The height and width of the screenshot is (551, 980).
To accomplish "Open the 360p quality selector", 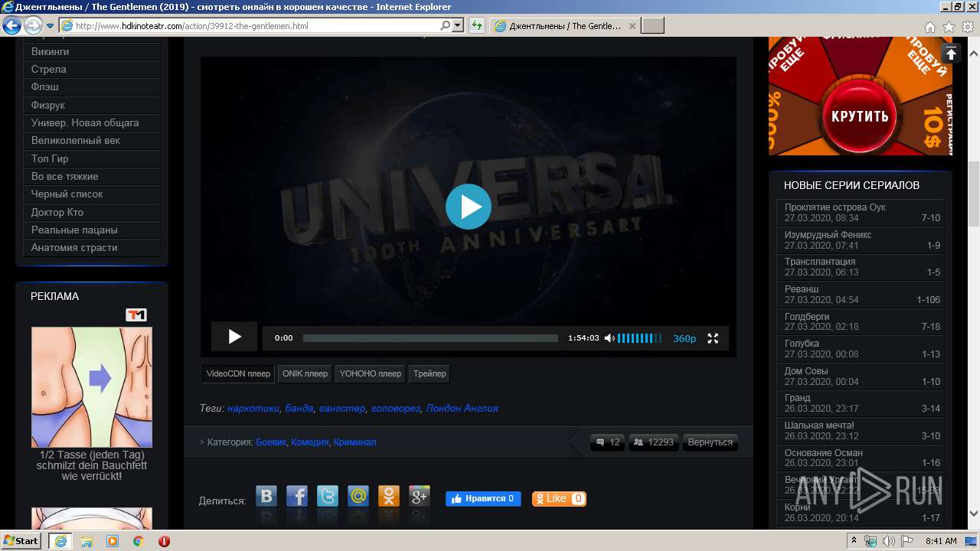I will coord(684,338).
